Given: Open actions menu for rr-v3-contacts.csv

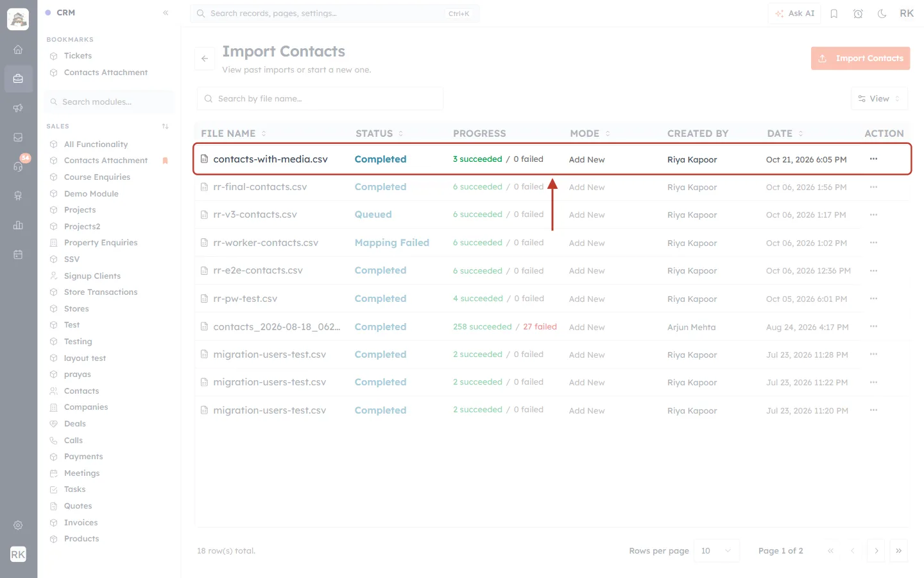Looking at the screenshot, I should [873, 215].
